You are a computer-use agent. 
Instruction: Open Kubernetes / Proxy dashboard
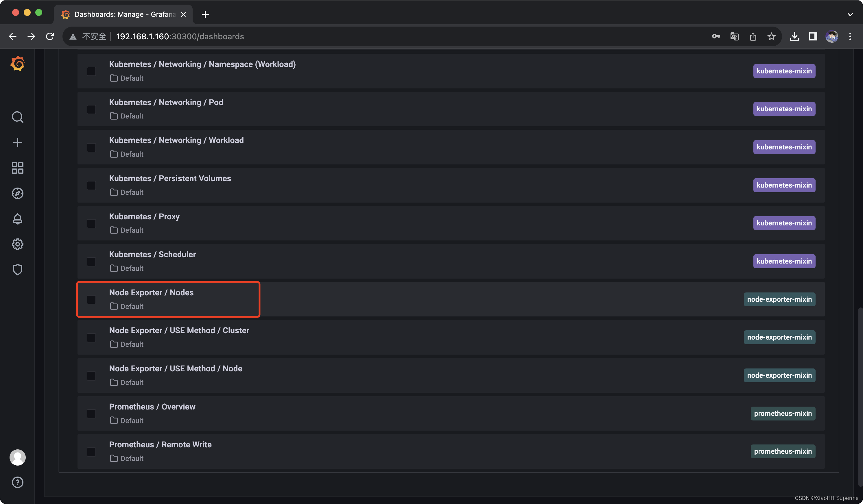pyautogui.click(x=144, y=216)
